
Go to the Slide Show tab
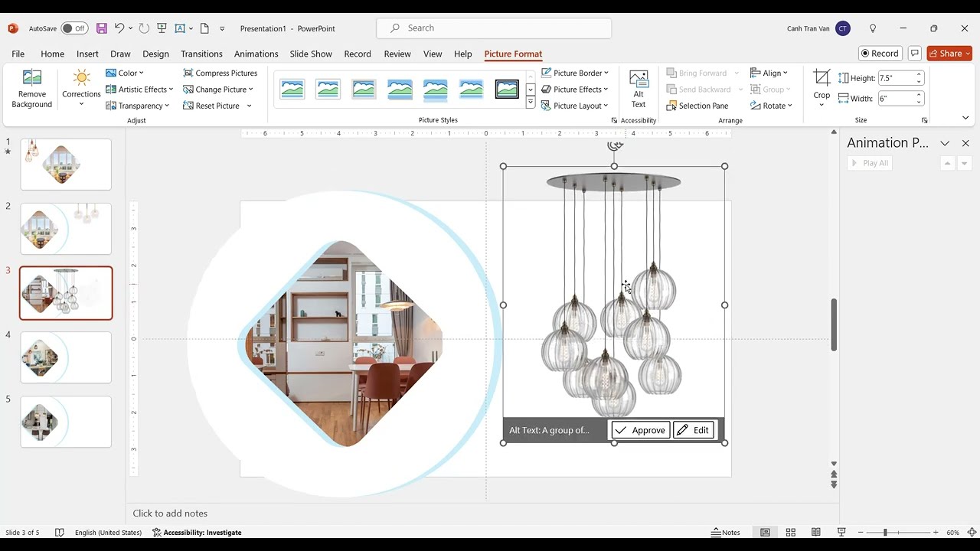(x=311, y=54)
